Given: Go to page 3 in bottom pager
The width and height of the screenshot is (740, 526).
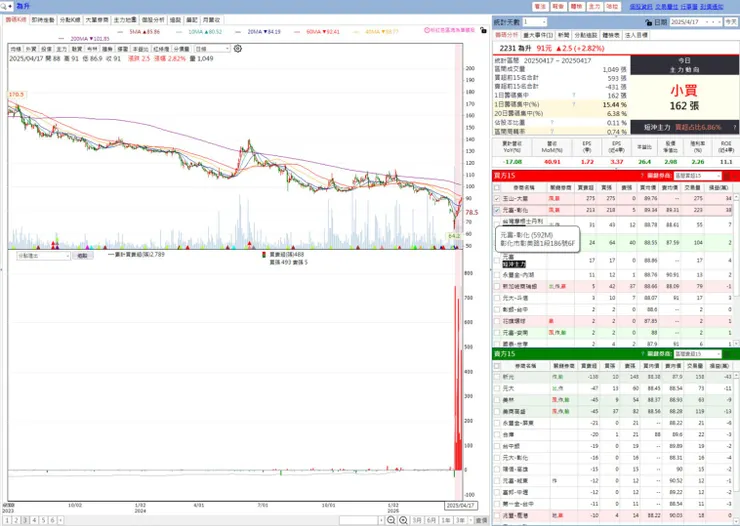Looking at the screenshot, I should [x=25, y=520].
